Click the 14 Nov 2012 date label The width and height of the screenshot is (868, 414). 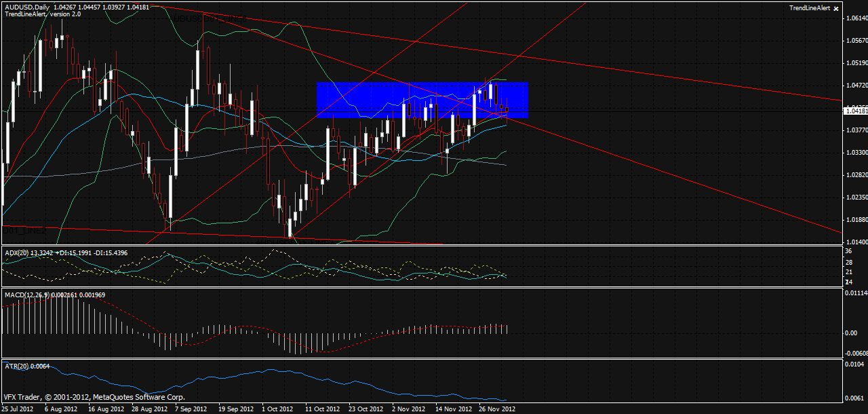click(453, 409)
